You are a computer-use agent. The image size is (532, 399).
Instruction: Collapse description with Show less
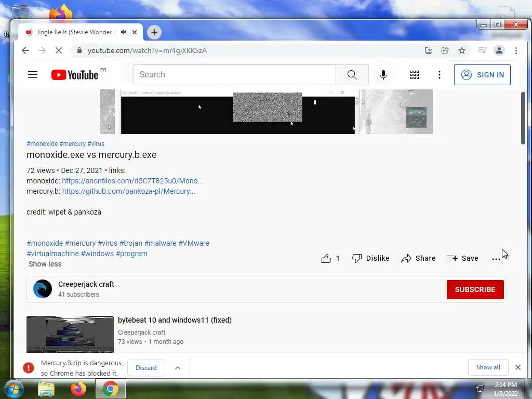[x=45, y=264]
